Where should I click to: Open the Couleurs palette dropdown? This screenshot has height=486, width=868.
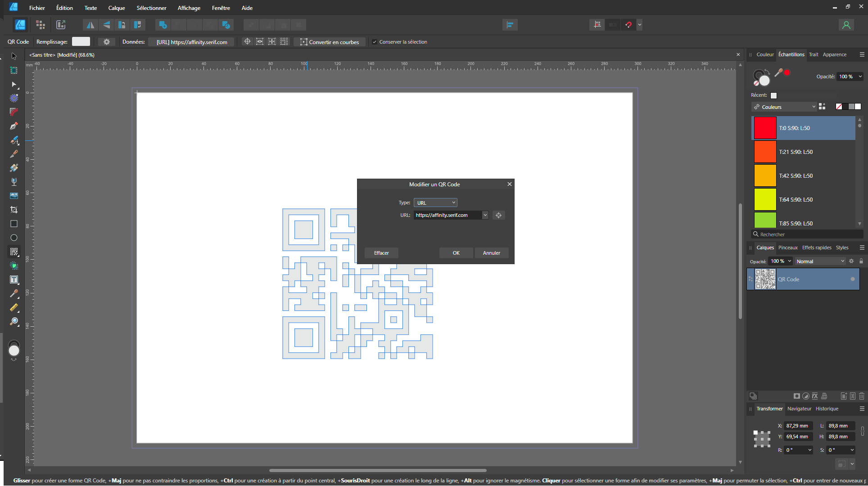click(784, 107)
